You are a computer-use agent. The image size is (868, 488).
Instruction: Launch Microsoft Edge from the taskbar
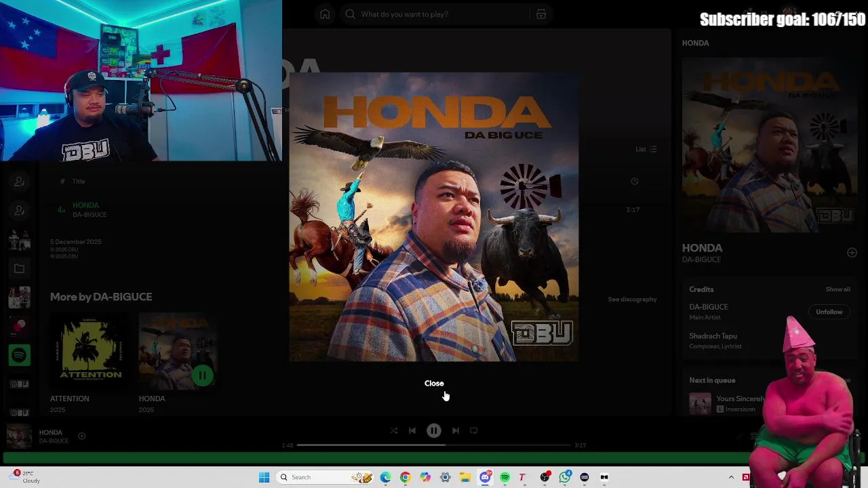click(385, 477)
